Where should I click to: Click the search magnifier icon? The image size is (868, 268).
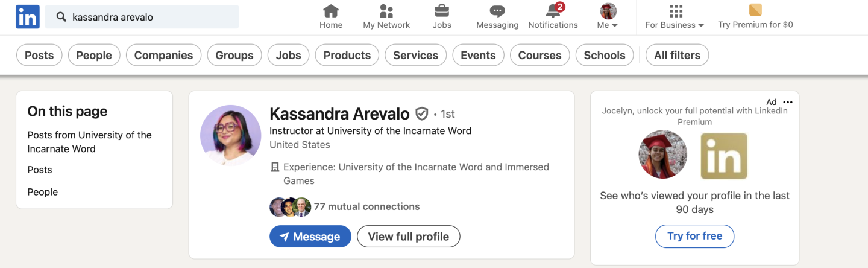pyautogui.click(x=61, y=17)
